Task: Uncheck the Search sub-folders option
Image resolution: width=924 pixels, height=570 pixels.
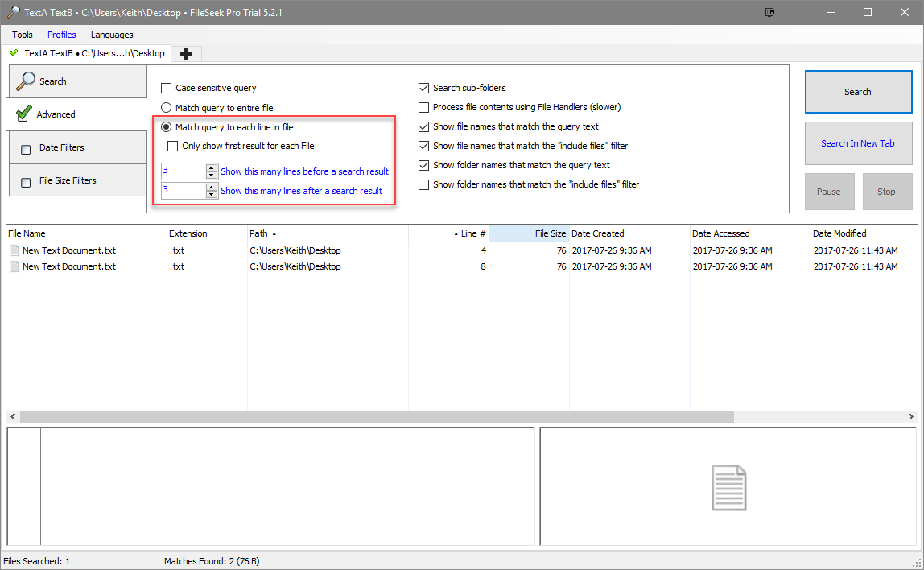Action: point(424,88)
